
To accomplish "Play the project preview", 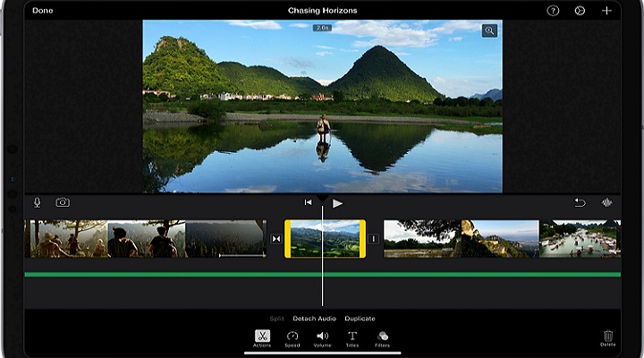I will tap(337, 203).
